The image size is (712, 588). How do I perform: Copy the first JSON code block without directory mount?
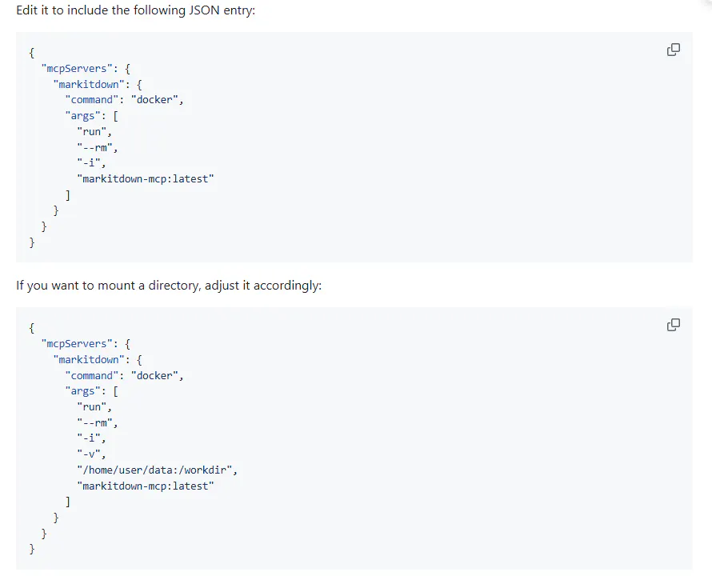pos(673,50)
